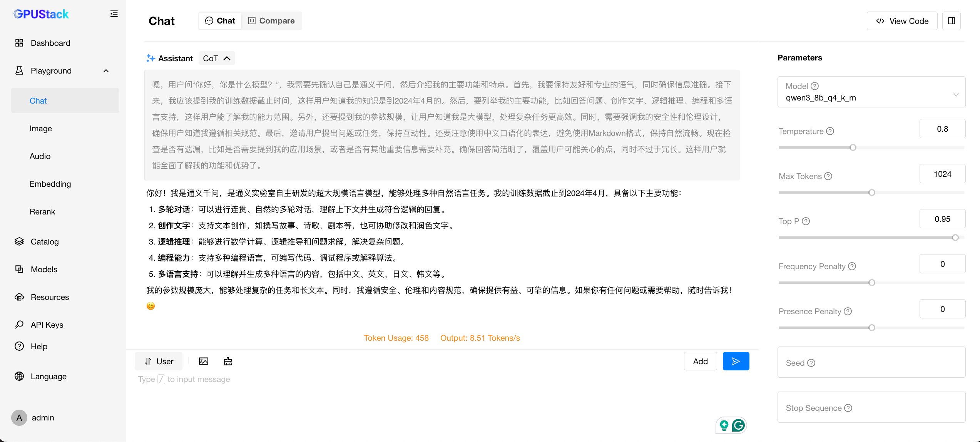Edit the Temperature value field

click(942, 129)
